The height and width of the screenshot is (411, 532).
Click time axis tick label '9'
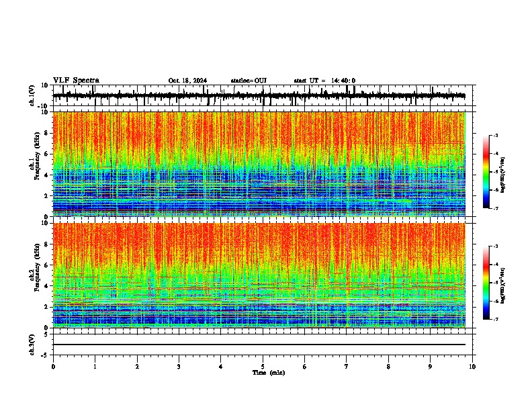(x=430, y=367)
